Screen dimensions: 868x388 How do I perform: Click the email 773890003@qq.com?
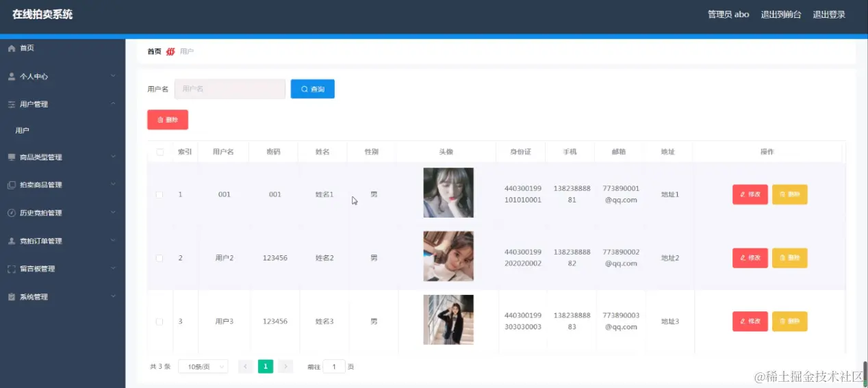[621, 321]
